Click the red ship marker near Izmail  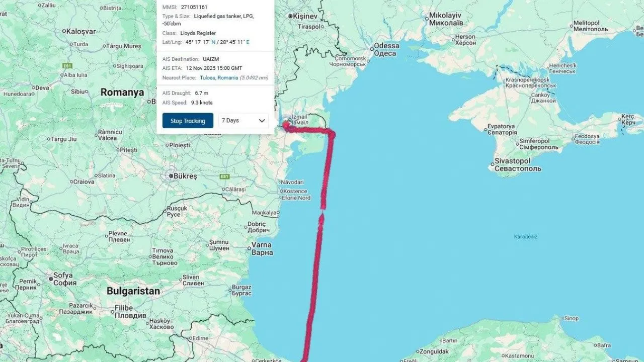pos(286,125)
